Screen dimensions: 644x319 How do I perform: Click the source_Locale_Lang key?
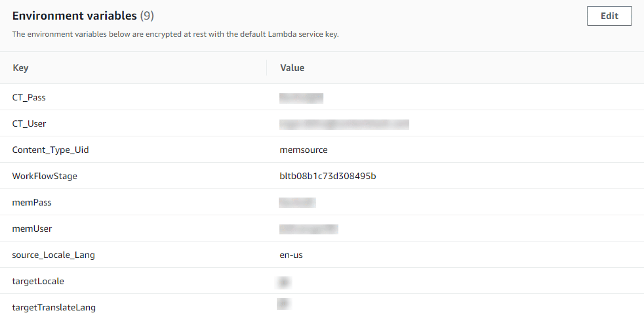point(53,255)
